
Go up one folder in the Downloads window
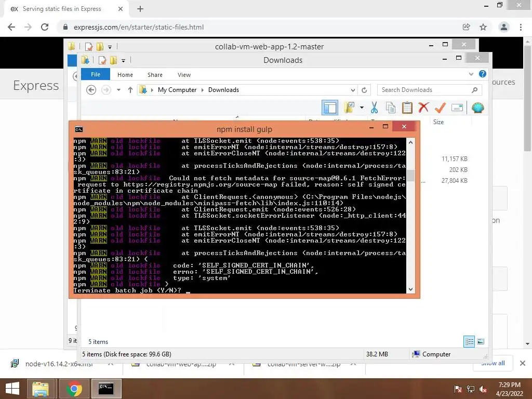point(130,90)
